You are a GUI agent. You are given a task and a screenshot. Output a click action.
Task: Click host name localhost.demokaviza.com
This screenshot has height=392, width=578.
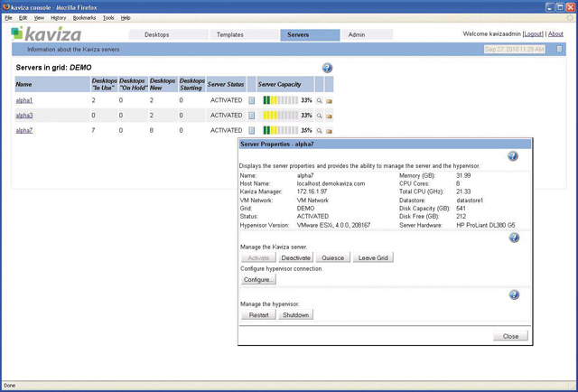(331, 183)
